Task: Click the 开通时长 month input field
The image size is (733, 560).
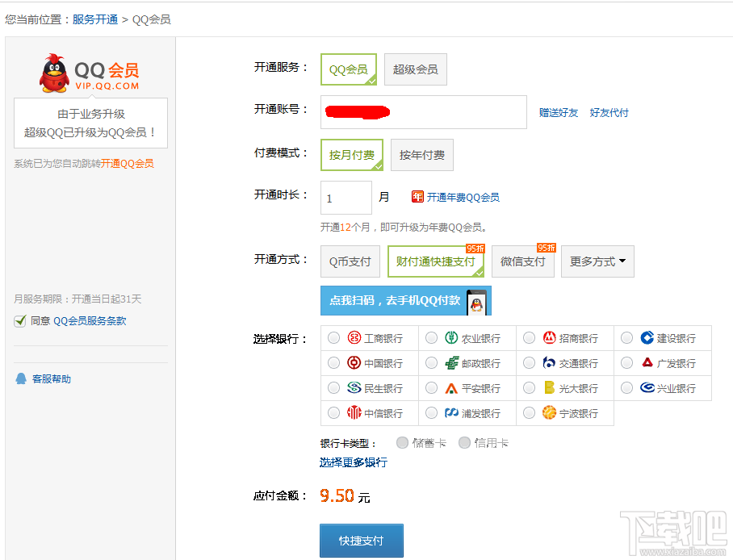Action: 346,198
